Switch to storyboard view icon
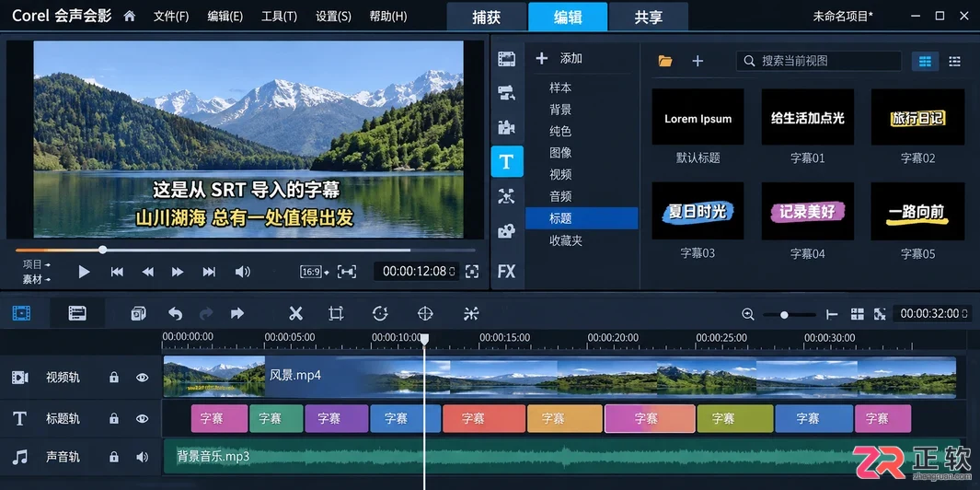This screenshot has height=490, width=980. tap(22, 313)
